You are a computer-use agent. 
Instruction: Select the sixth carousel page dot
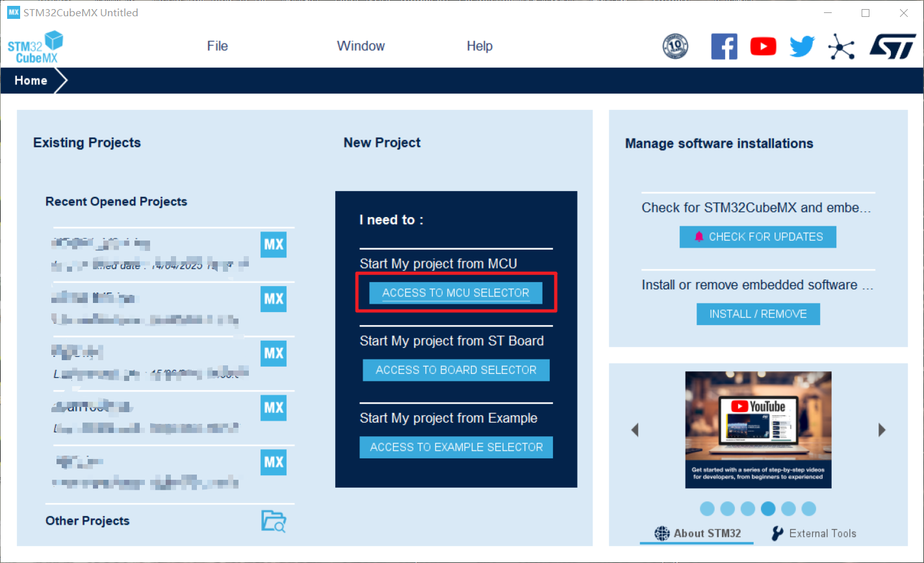(x=808, y=508)
